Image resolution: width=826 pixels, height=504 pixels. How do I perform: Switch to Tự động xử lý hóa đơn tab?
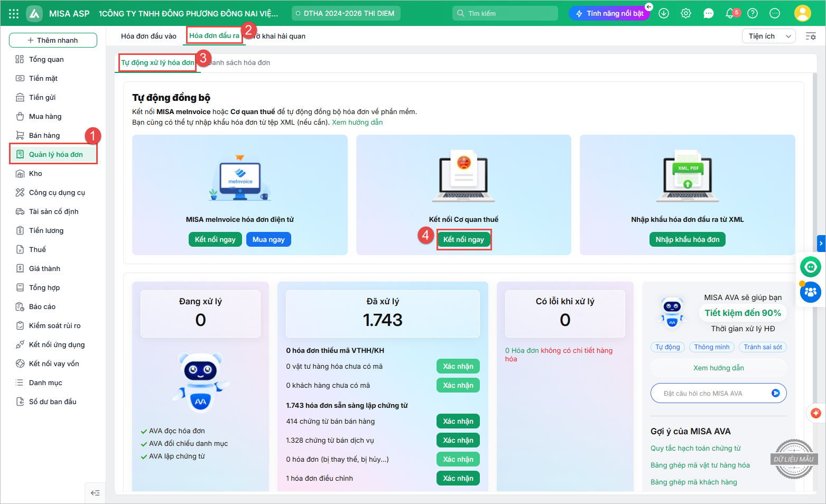pos(157,62)
